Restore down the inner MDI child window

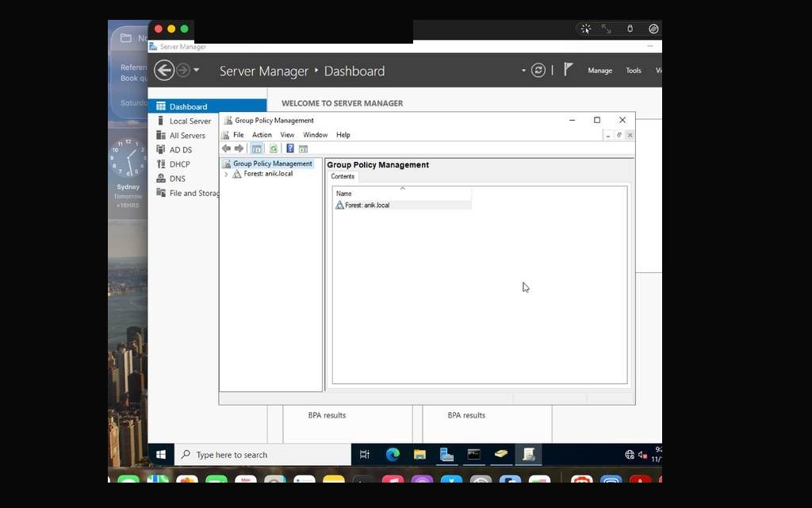click(x=619, y=135)
